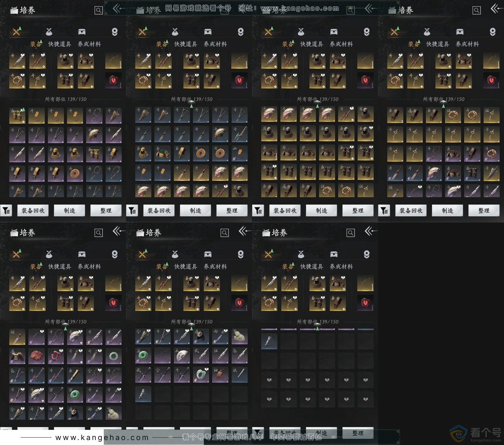The width and height of the screenshot is (504, 445).
Task: Open the filter icon in third top panel
Action: (258, 211)
